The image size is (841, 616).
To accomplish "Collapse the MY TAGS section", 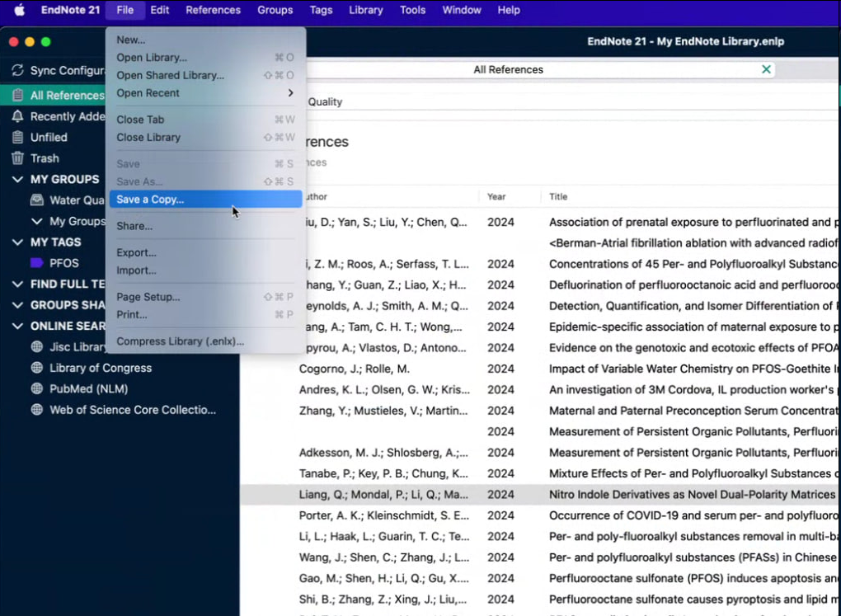I will pyautogui.click(x=17, y=242).
